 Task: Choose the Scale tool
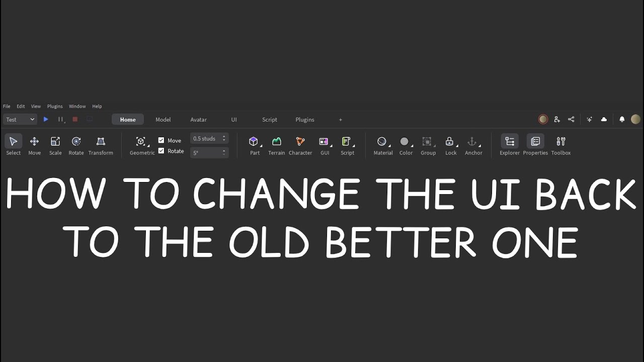[55, 145]
